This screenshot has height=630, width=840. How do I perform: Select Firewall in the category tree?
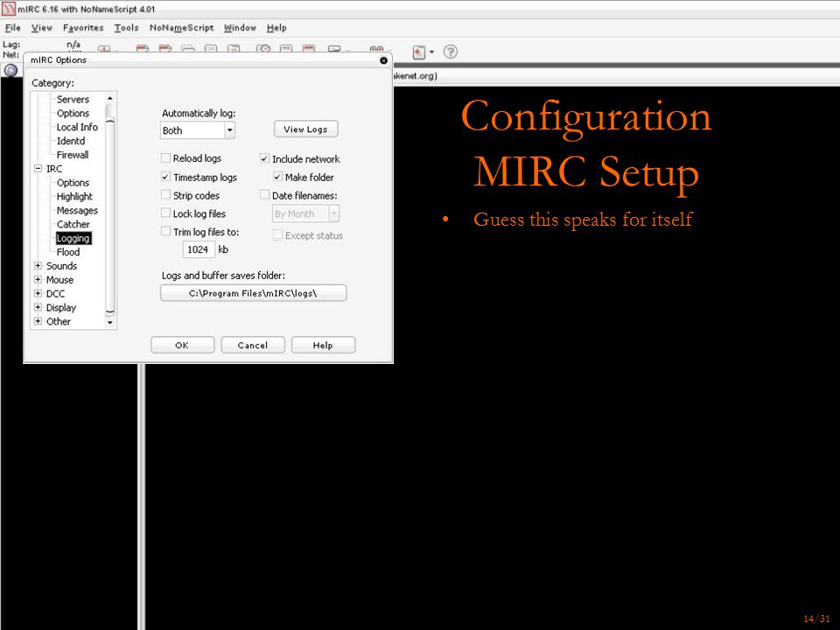pos(73,155)
